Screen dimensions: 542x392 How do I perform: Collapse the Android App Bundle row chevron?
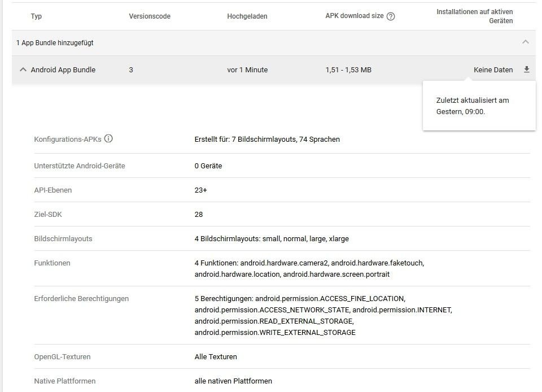click(x=23, y=69)
